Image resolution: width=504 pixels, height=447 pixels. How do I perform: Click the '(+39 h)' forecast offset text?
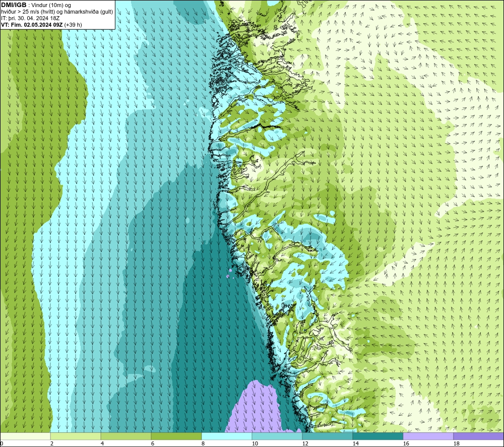click(x=73, y=25)
